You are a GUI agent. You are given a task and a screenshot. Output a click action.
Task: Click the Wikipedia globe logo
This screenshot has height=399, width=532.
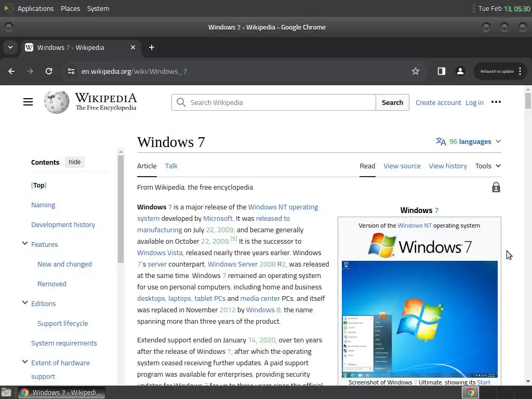tap(56, 102)
